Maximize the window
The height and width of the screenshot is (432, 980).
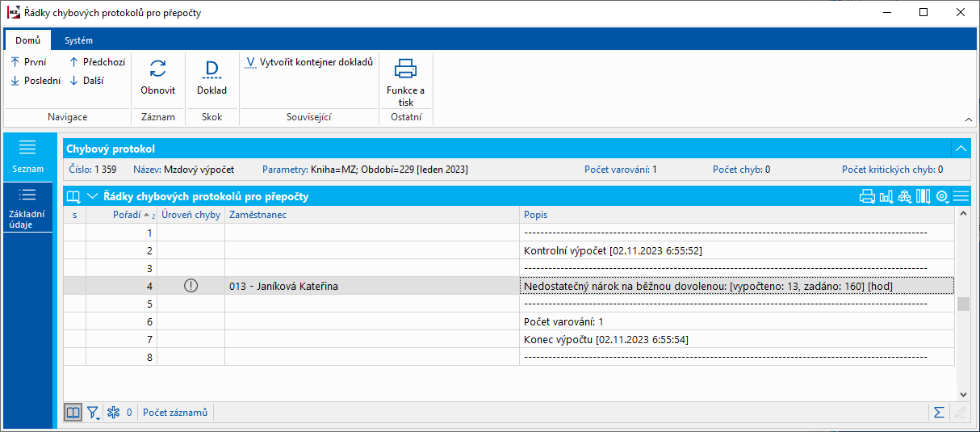pos(923,12)
